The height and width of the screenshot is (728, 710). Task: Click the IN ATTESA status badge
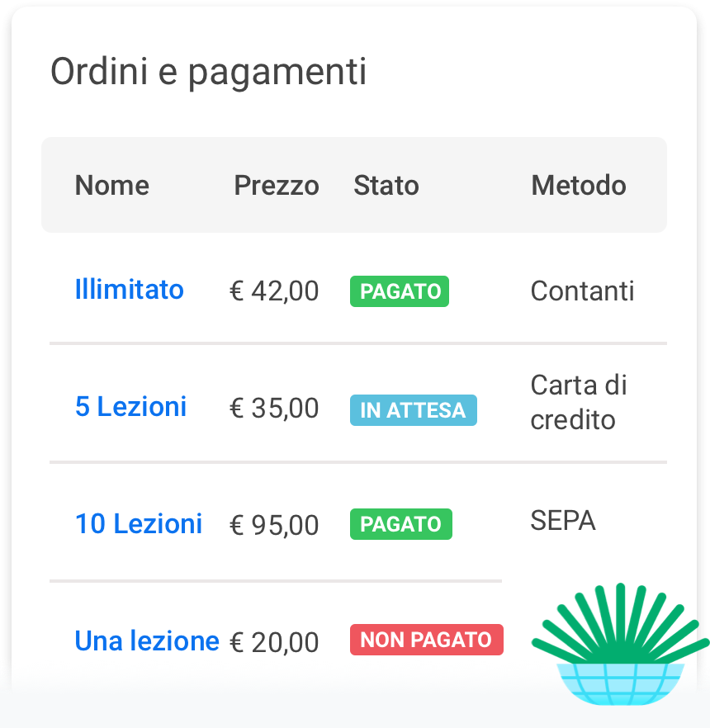tap(413, 410)
